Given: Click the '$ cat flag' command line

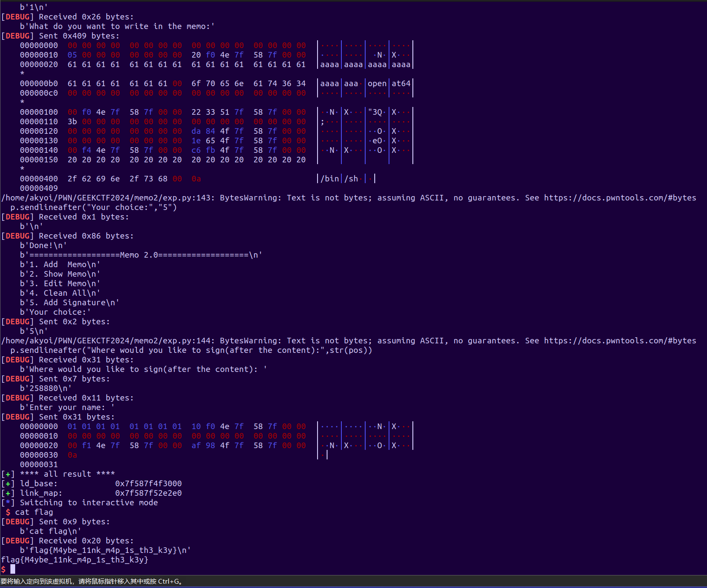Looking at the screenshot, I should tap(29, 512).
